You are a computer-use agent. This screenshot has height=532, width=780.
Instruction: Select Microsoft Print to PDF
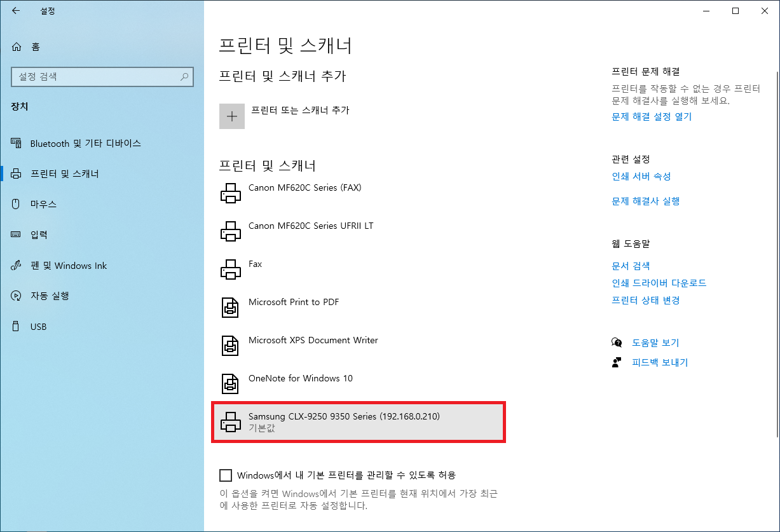(359, 308)
